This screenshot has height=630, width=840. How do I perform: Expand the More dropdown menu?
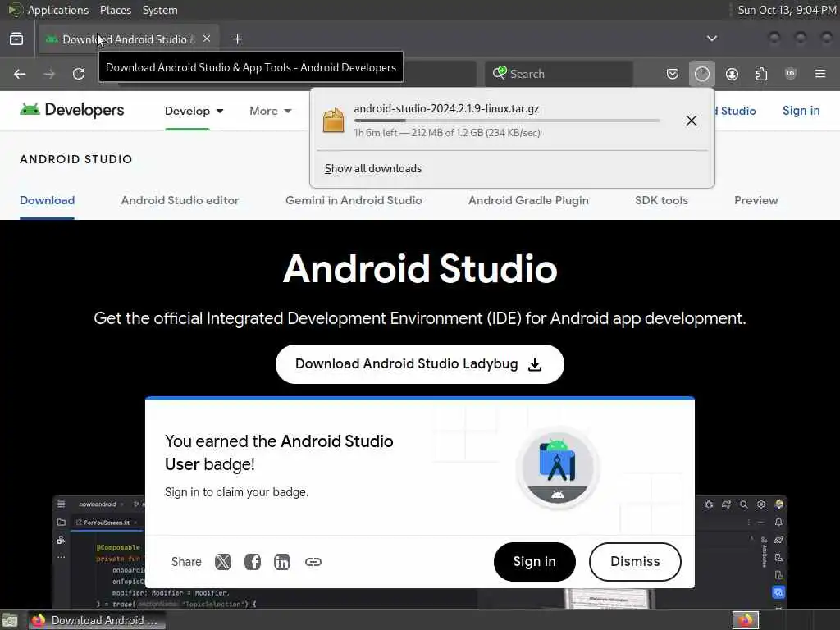point(271,111)
